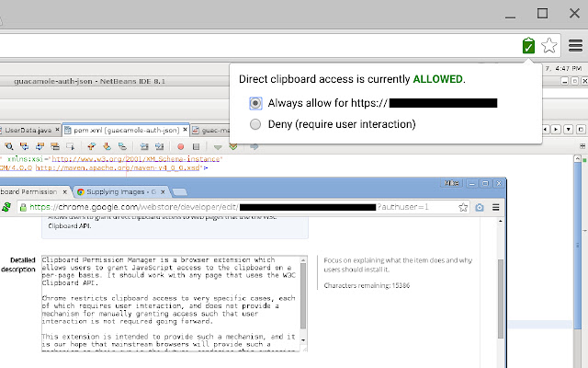Click the inner Chrome page vertical scrollbar thumb
Screen dimensions: 588x368
[500, 298]
